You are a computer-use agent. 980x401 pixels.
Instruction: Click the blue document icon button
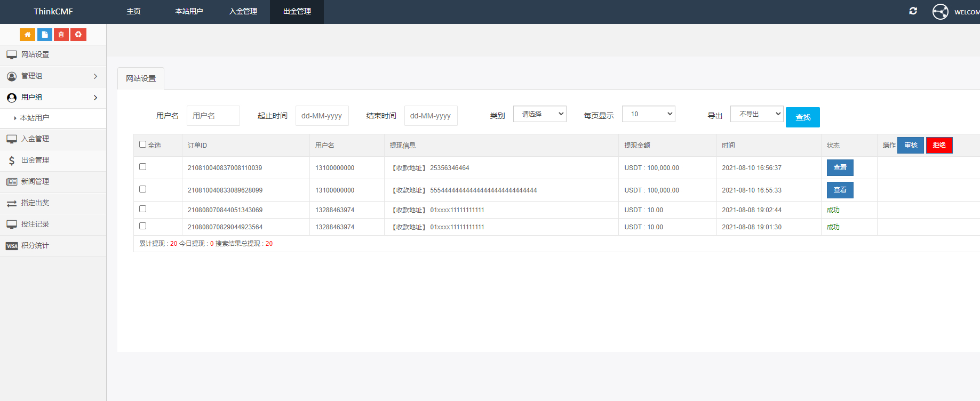[x=44, y=35]
